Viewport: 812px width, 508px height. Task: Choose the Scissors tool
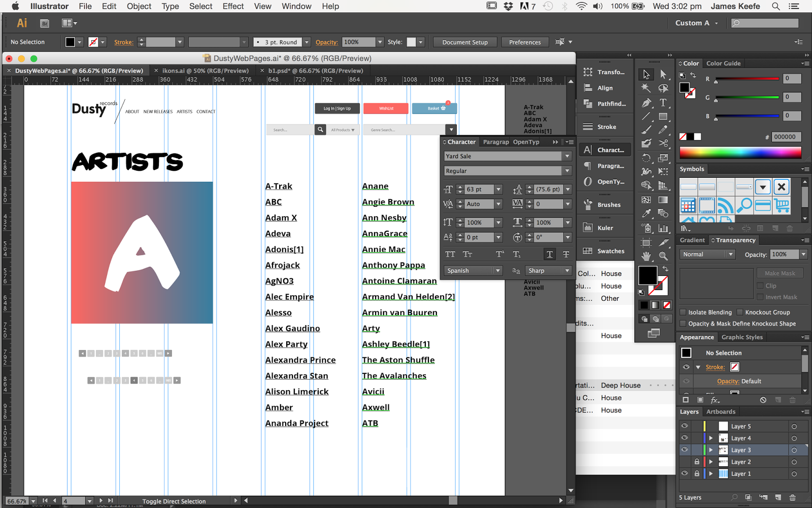coord(663,144)
